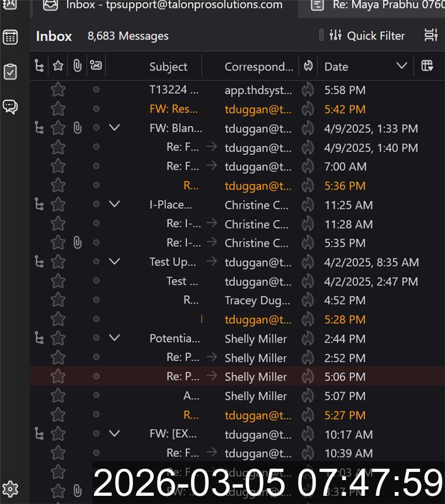
Task: Collapse the "I-Place..." thread from Christine
Action: click(x=114, y=205)
